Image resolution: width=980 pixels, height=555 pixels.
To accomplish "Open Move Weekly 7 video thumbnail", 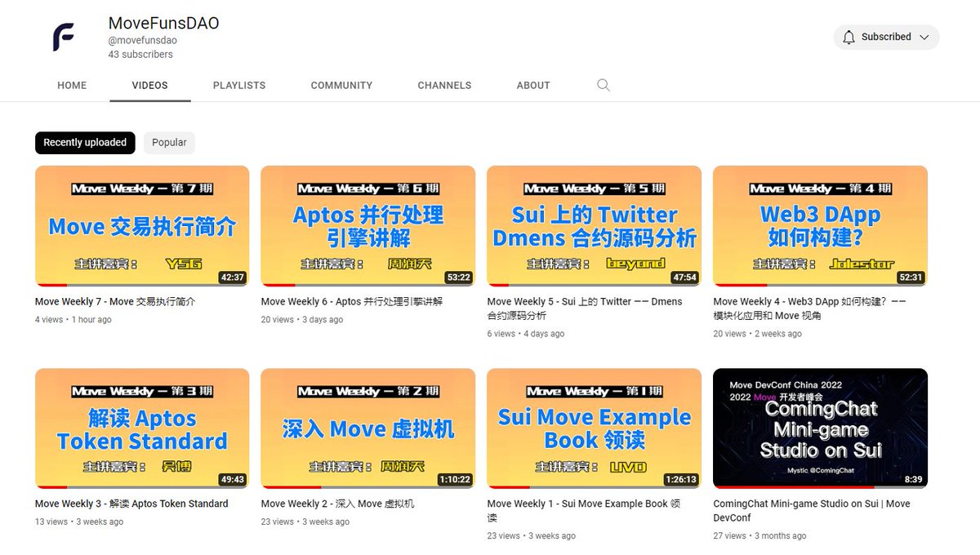I will (x=142, y=226).
